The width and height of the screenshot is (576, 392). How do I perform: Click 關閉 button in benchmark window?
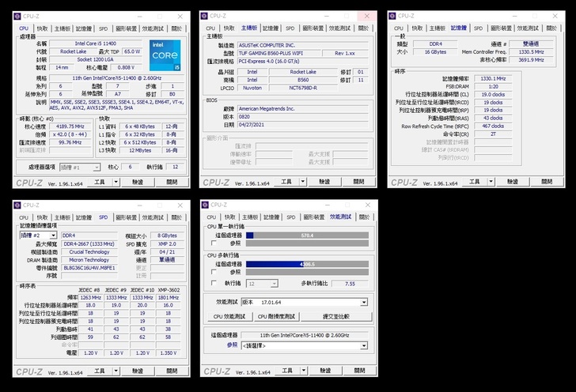(x=359, y=371)
